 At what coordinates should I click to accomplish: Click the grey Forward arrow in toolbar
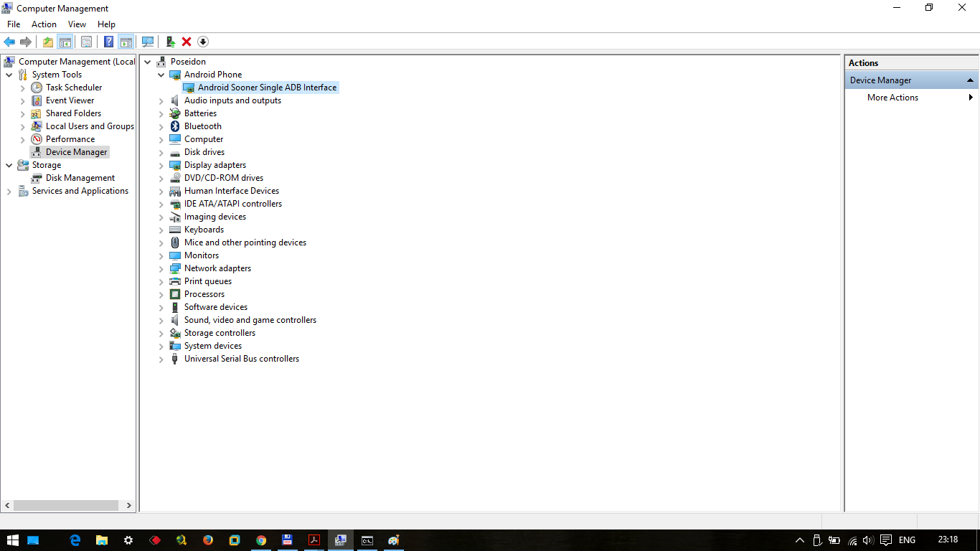[26, 42]
